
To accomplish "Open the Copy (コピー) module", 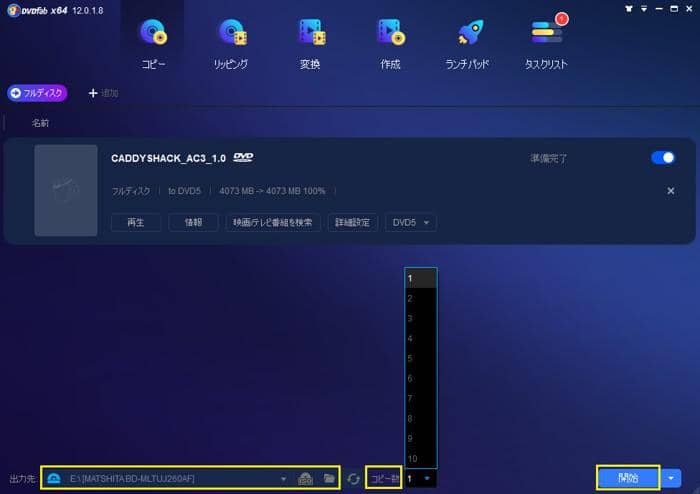I will point(153,44).
